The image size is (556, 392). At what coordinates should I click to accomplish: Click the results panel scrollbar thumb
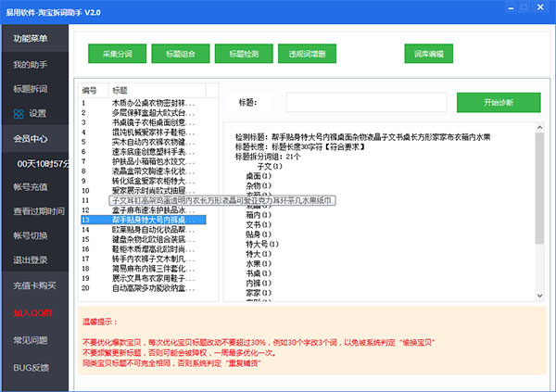(x=539, y=188)
